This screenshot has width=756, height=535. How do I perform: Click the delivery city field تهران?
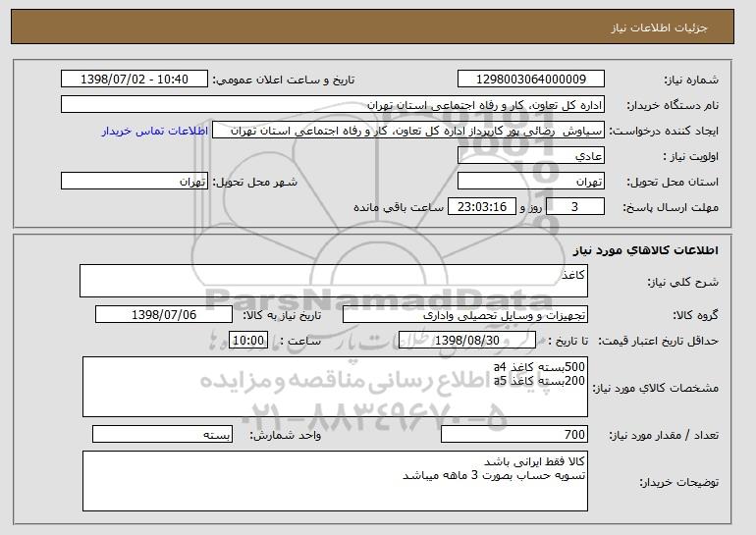click(135, 182)
